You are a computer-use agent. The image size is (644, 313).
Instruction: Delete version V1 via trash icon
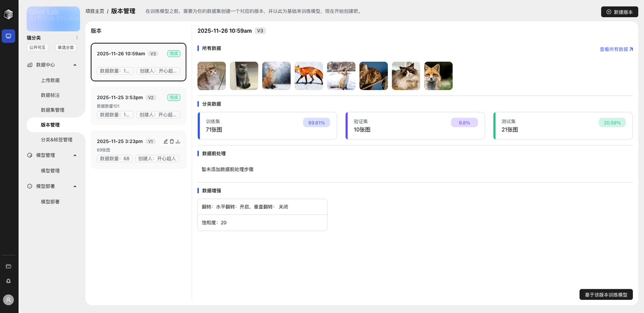click(171, 141)
